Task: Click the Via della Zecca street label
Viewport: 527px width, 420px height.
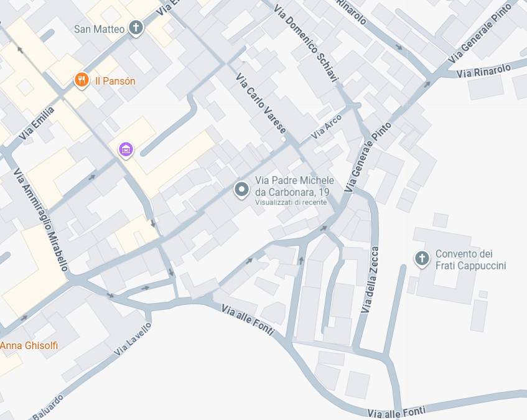Action: click(370, 279)
